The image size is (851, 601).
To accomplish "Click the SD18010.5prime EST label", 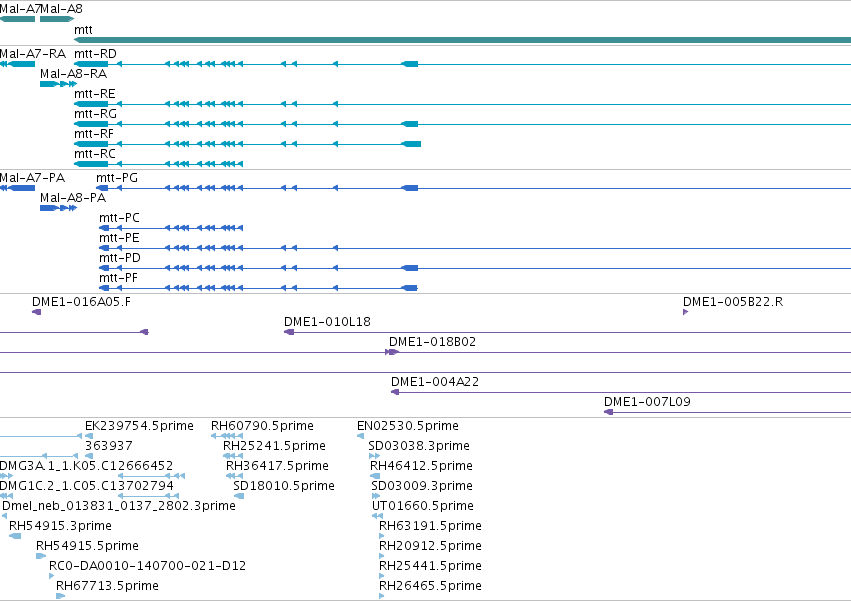I will click(284, 486).
